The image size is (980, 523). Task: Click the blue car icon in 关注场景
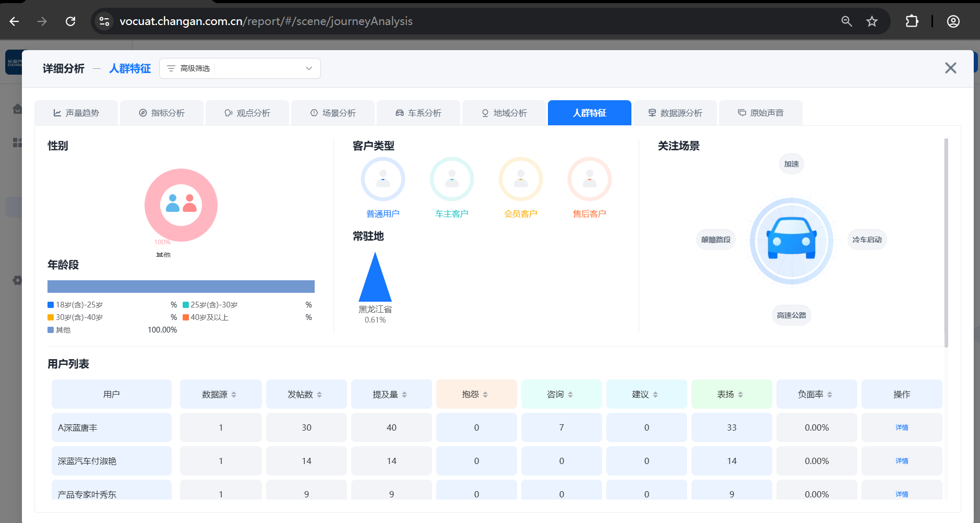point(791,240)
